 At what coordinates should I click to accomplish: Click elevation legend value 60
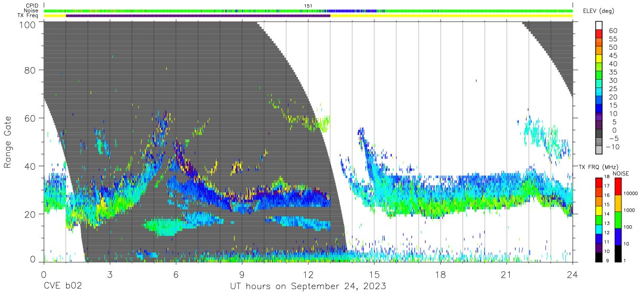[x=613, y=31]
